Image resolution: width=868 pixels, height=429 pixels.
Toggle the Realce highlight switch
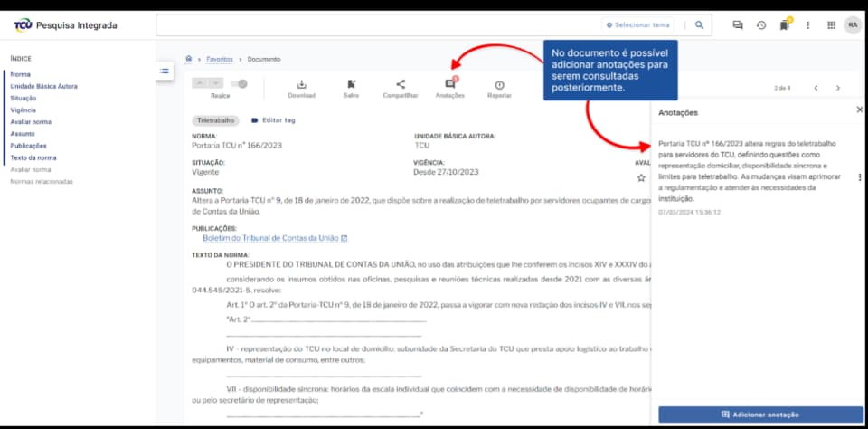(240, 83)
